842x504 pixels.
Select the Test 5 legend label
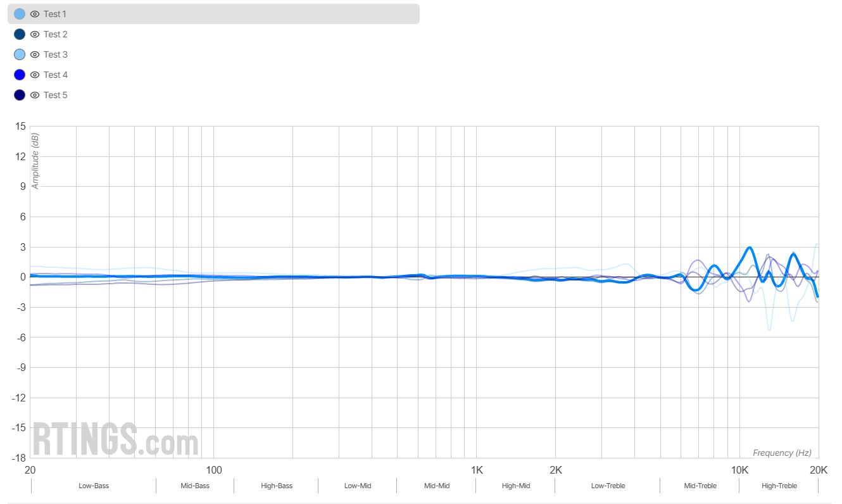(x=55, y=95)
